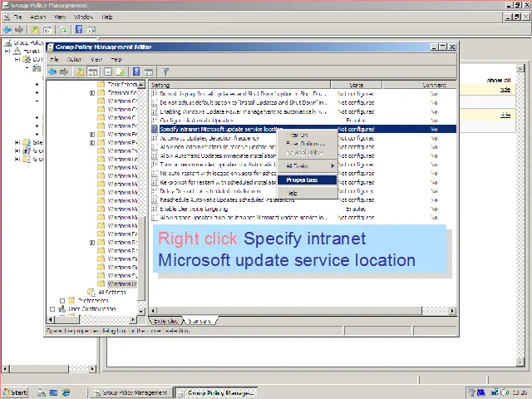Click the Filter funnel icon in Editor toolbar
This screenshot has width=532, height=399.
[x=165, y=71]
